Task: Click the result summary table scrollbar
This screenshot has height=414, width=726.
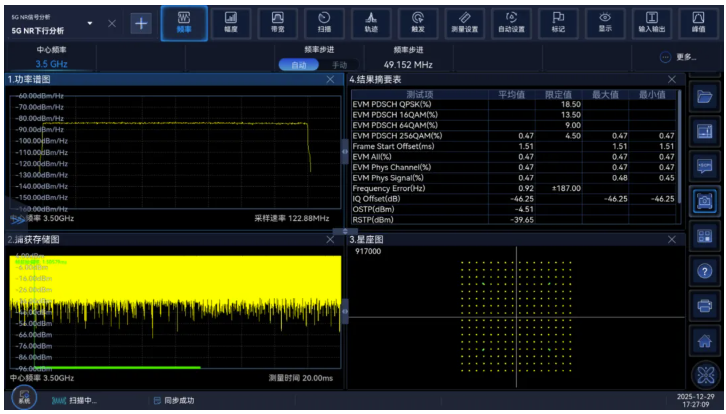Action: click(x=679, y=146)
